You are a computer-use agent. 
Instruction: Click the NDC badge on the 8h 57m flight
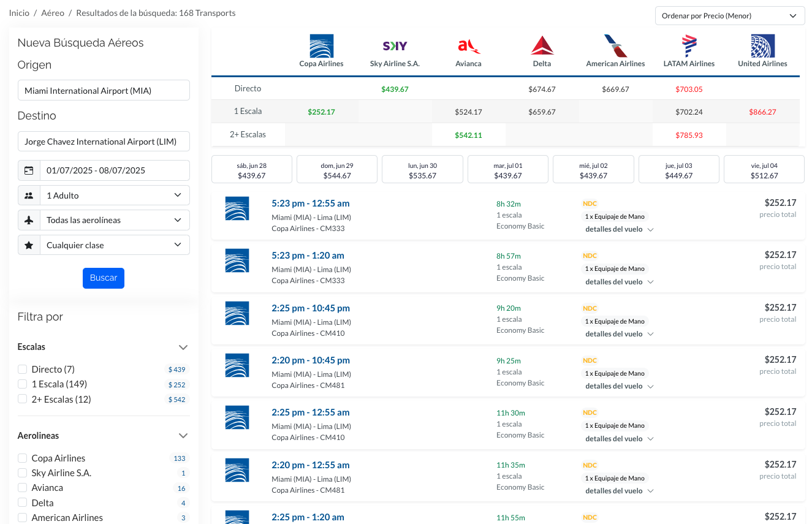(x=590, y=256)
